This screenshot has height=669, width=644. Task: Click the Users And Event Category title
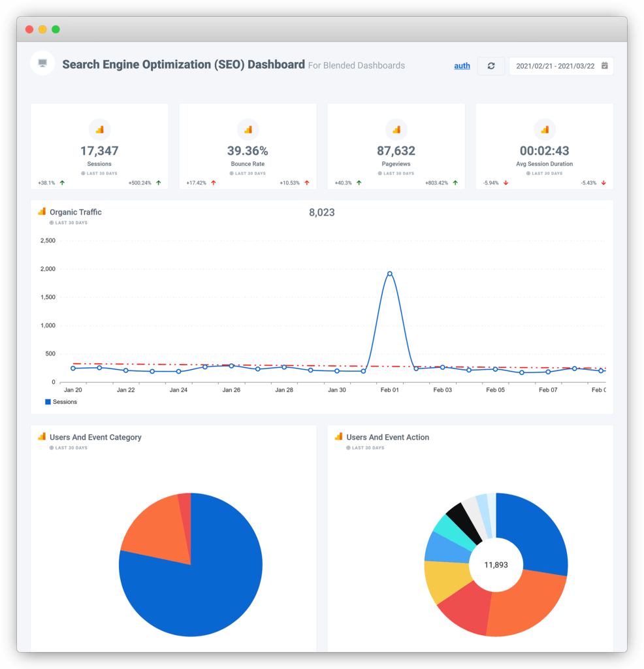95,437
